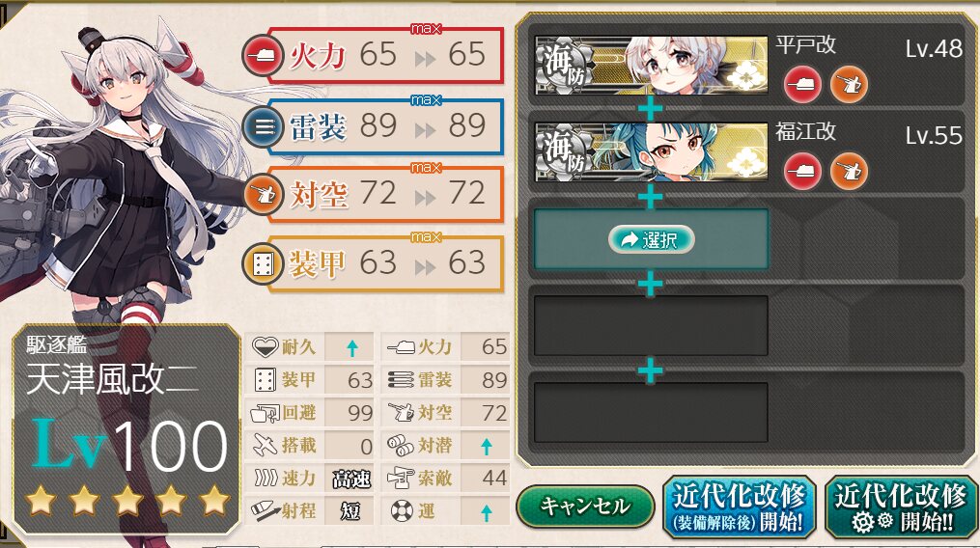The image size is (980, 548).
Task: Click the 運 luck lifebuoy icon
Action: (402, 511)
